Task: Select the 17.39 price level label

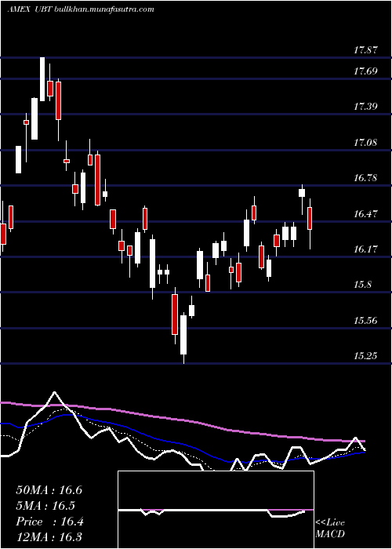Action: (365, 107)
